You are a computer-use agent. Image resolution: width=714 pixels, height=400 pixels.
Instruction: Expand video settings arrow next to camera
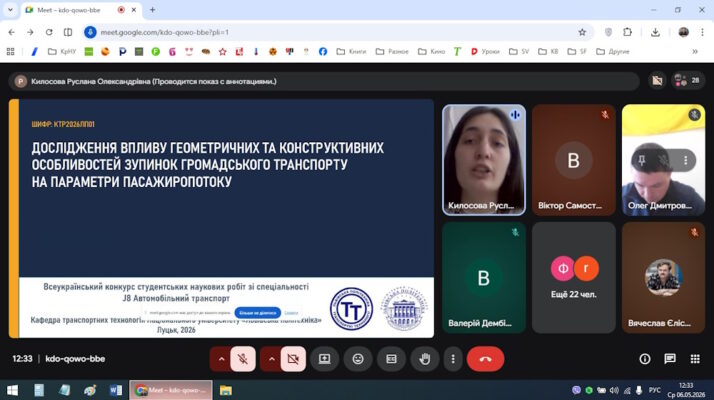click(x=271, y=359)
